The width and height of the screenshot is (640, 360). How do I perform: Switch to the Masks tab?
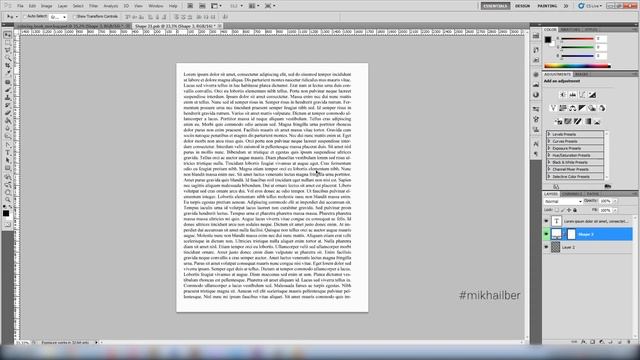point(582,74)
